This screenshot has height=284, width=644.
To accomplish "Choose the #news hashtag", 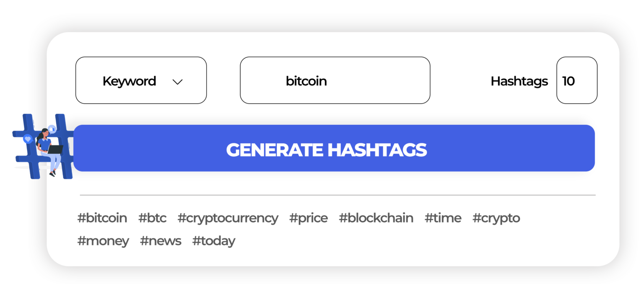I will pos(161,241).
